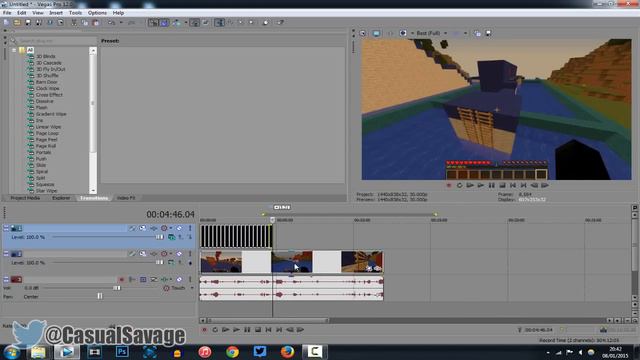Image resolution: width=640 pixels, height=360 pixels.
Task: Click the Open folder toolbar icon
Action: point(17,22)
